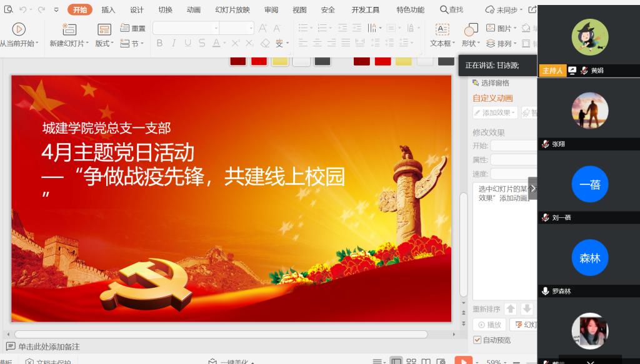
Task: Expand the meeting panel side arrow
Action: click(532, 189)
